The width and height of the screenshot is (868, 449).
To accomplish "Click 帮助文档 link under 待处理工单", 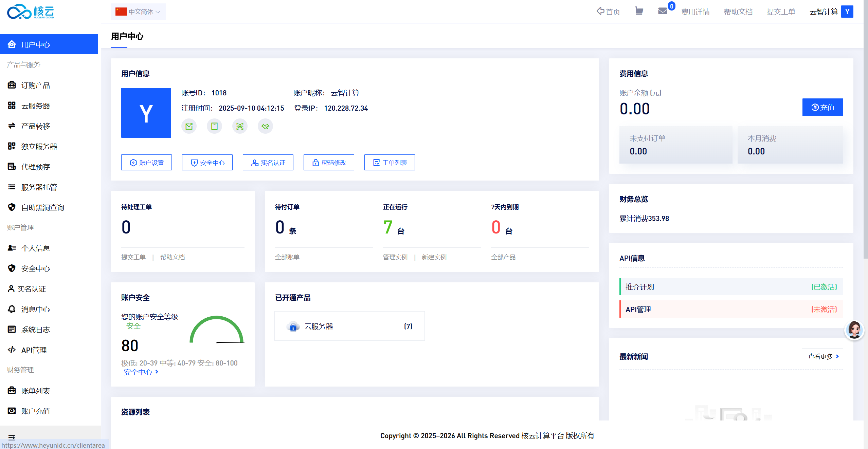I will (173, 257).
